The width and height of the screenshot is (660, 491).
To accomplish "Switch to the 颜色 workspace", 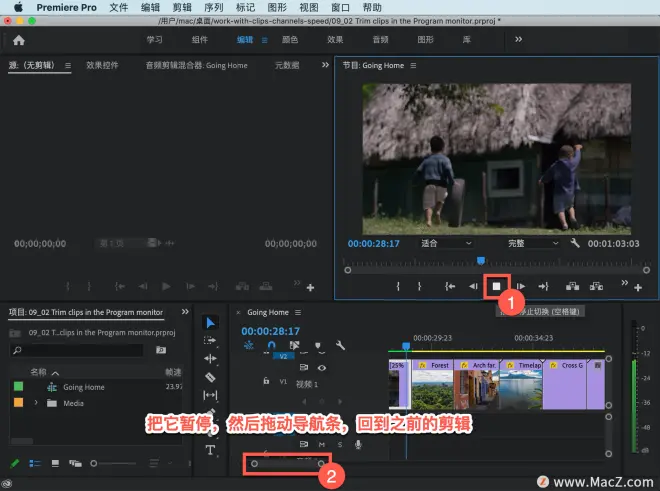I will [290, 40].
